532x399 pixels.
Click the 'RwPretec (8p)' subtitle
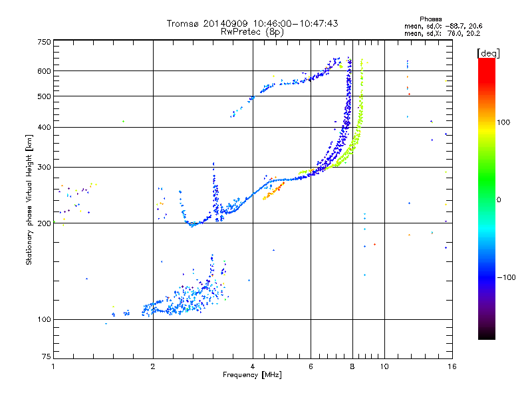tap(252, 32)
